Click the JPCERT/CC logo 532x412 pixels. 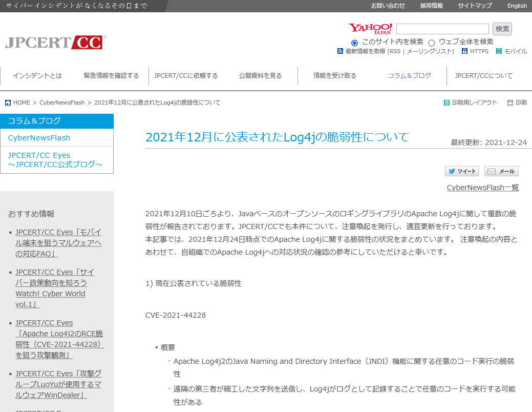54,42
